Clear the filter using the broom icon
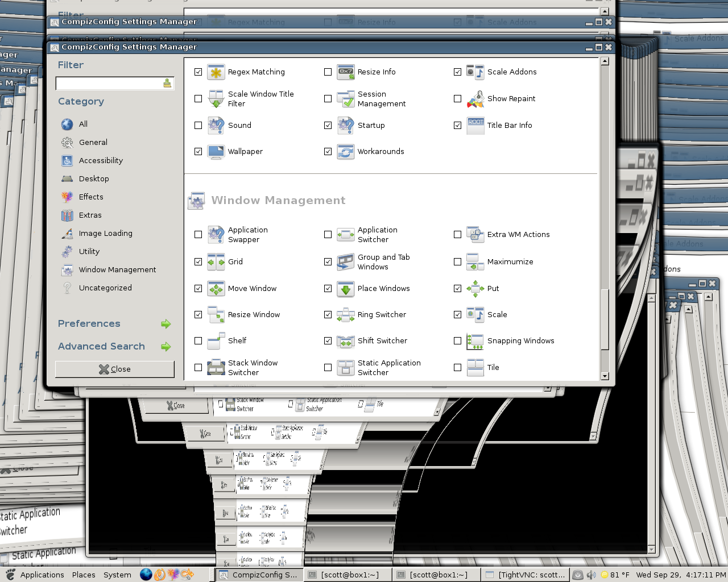Viewport: 728px width, 582px height. [167, 84]
